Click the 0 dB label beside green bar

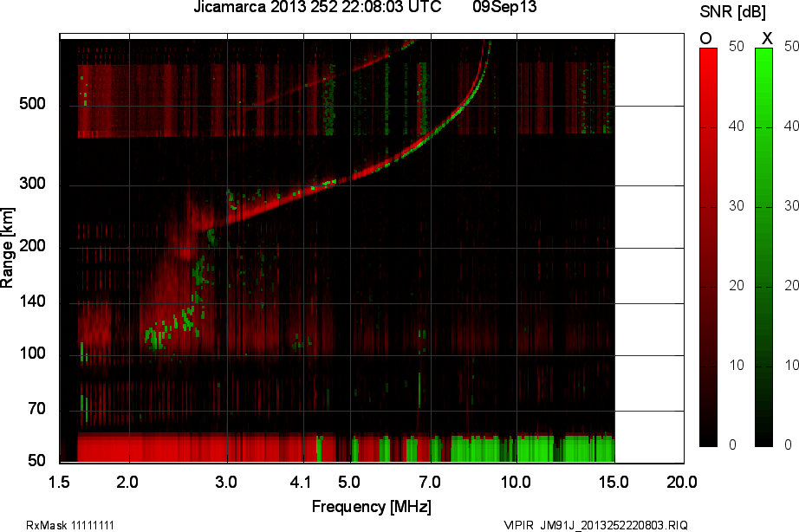pyautogui.click(x=789, y=444)
